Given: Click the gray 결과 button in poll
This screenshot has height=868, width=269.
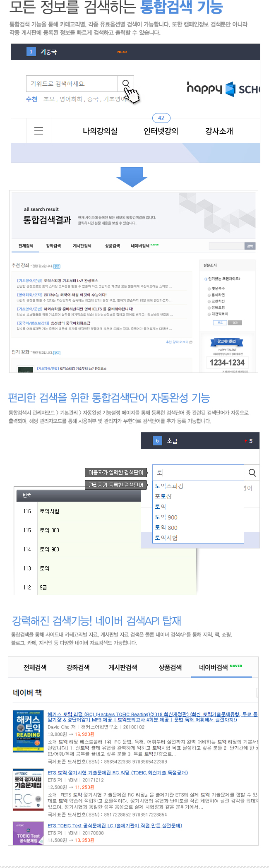Looking at the screenshot, I should click(235, 322).
